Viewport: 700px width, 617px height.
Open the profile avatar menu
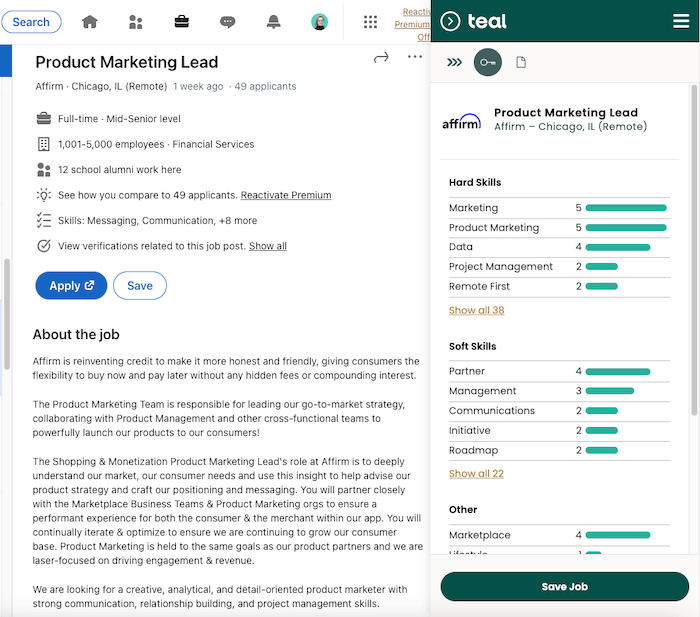coord(320,22)
